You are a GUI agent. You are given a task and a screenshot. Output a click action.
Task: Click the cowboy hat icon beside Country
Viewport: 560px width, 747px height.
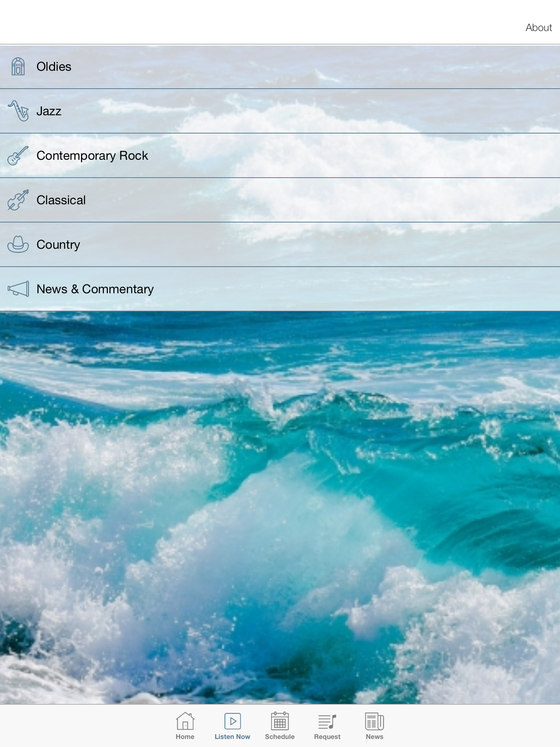coord(18,244)
